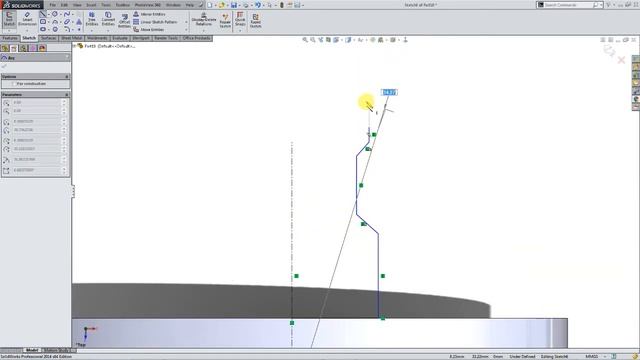Click Quick Snaps tool
Viewport: 640px width, 360px height.
pos(240,19)
